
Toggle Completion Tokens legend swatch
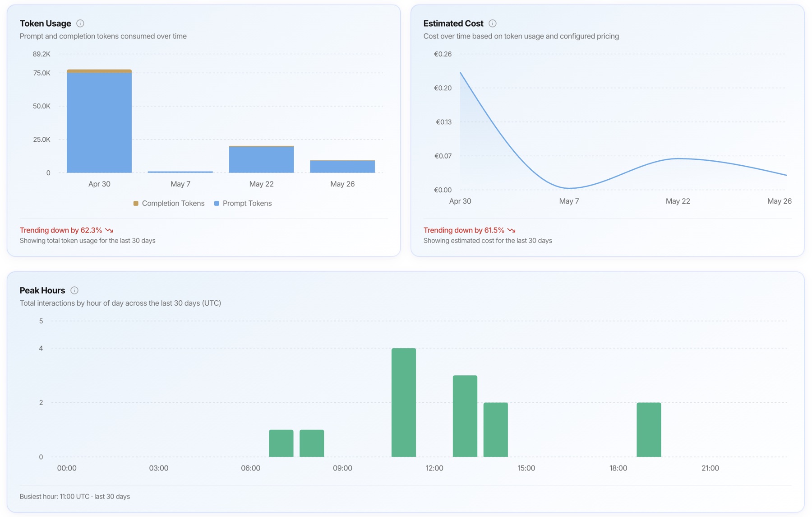pyautogui.click(x=136, y=204)
